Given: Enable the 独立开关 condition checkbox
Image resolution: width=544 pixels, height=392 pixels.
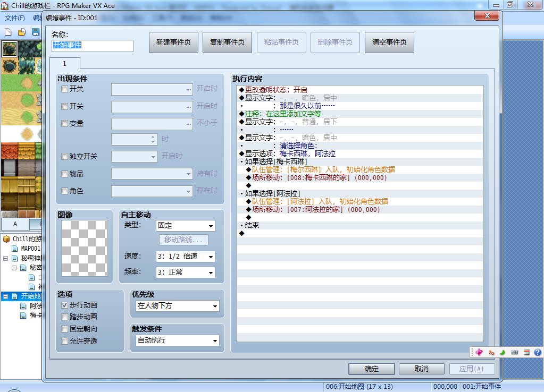Looking at the screenshot, I should [64, 156].
